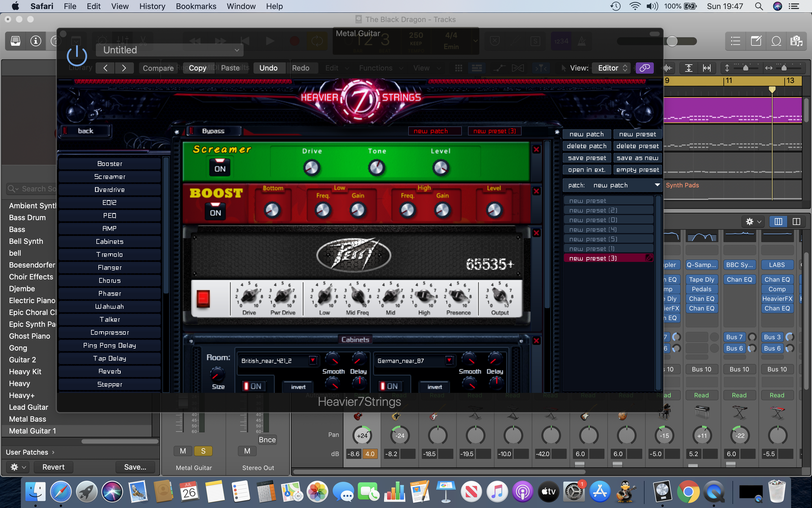
Task: Remove the Cabinets module with red X
Action: (x=537, y=341)
